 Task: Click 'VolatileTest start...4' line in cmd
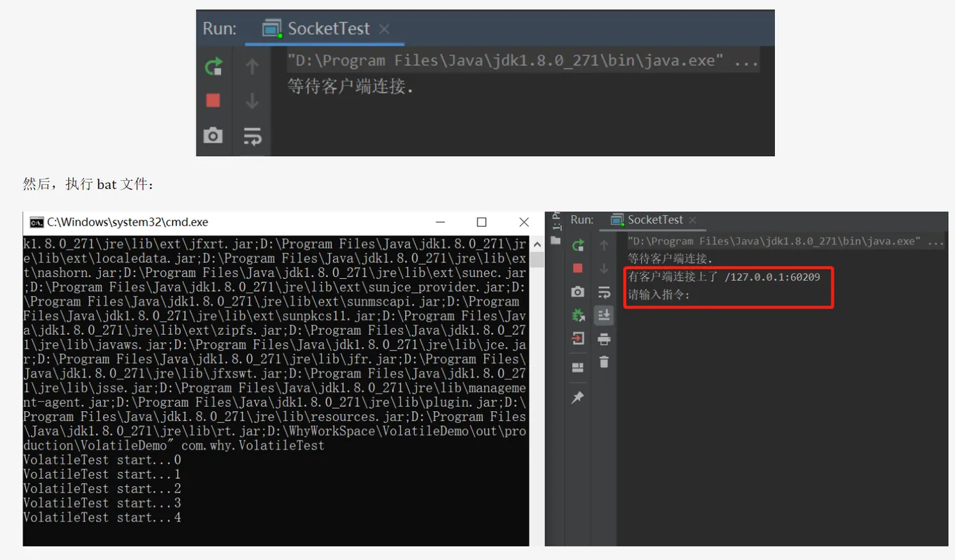[102, 518]
